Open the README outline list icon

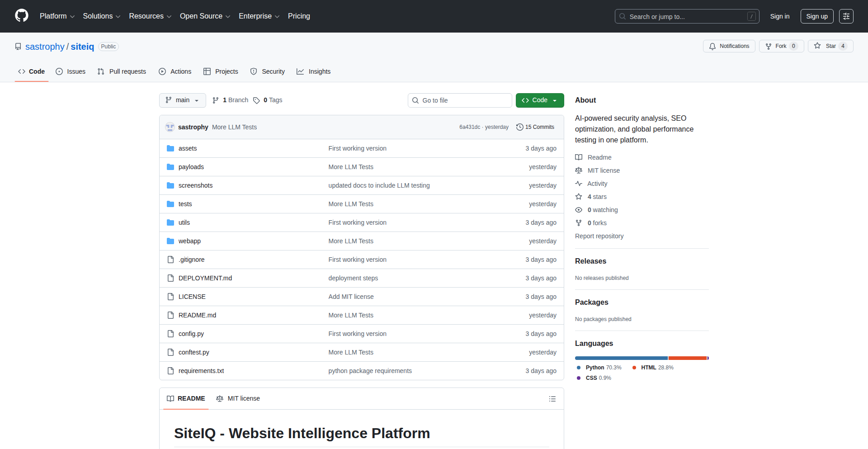coord(552,398)
